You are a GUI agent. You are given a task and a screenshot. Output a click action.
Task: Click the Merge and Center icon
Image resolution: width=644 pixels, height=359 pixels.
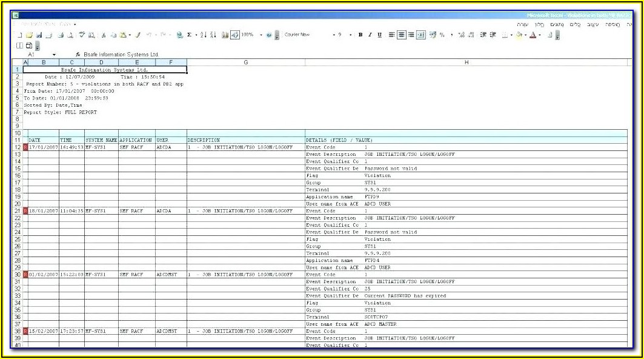pyautogui.click(x=421, y=35)
